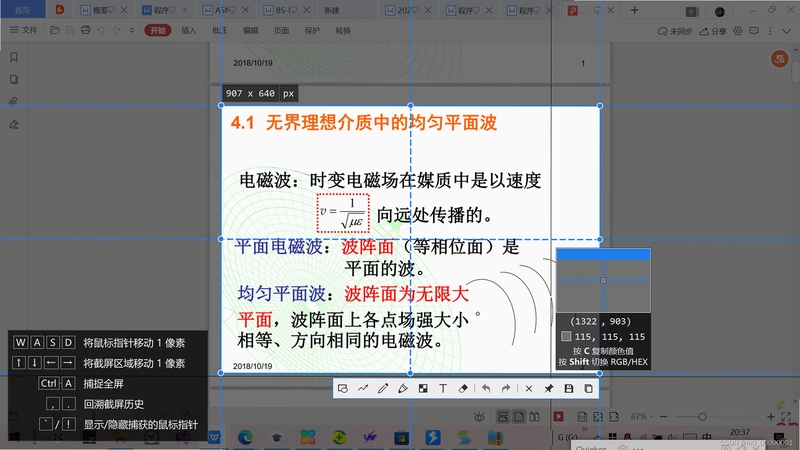Click the orange floating assistant button
The width and height of the screenshot is (800, 450).
point(780,59)
